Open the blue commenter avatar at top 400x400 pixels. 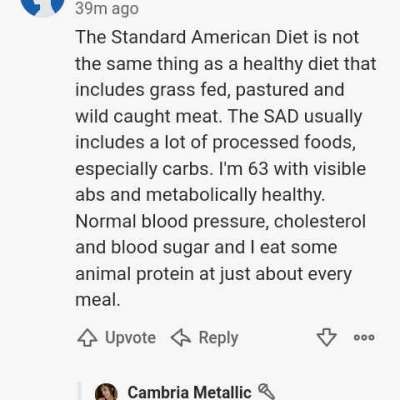click(42, 5)
